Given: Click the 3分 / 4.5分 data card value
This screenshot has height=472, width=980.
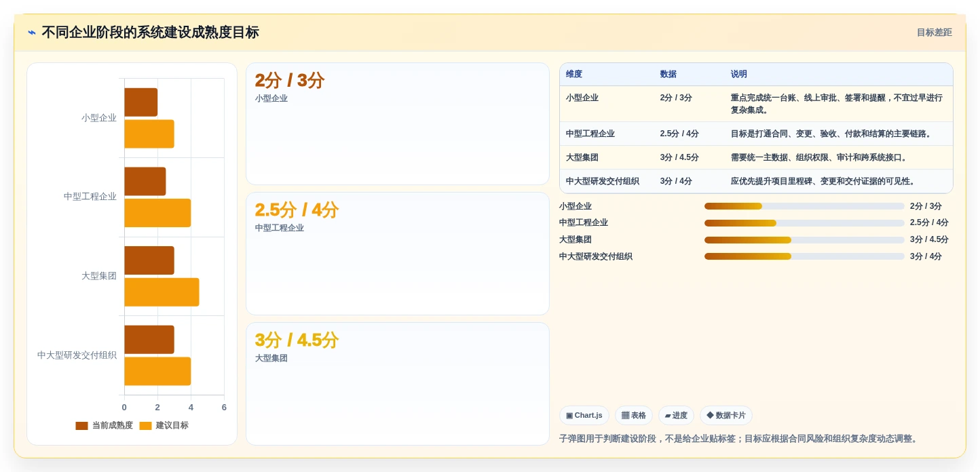Looking at the screenshot, I should tap(297, 340).
